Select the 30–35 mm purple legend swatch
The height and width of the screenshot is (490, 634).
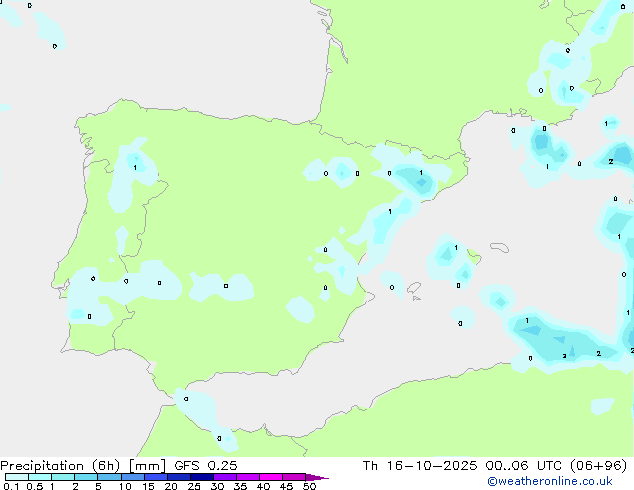tap(225, 477)
